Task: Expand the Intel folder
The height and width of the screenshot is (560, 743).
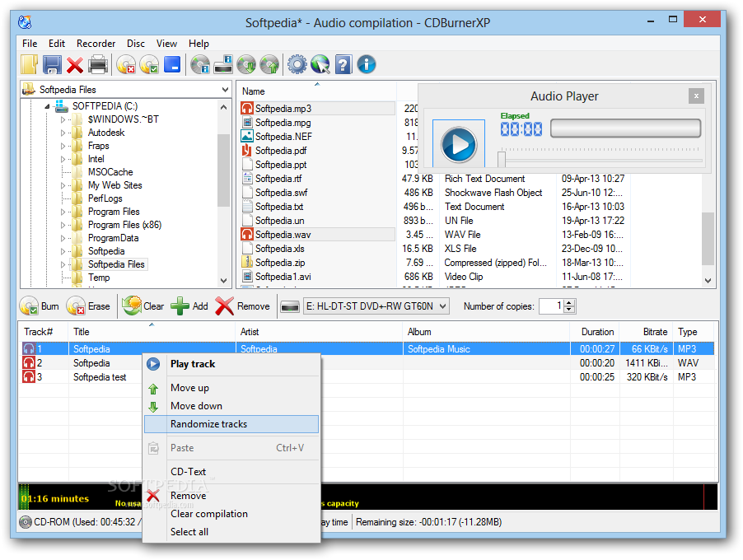Action: 63,159
